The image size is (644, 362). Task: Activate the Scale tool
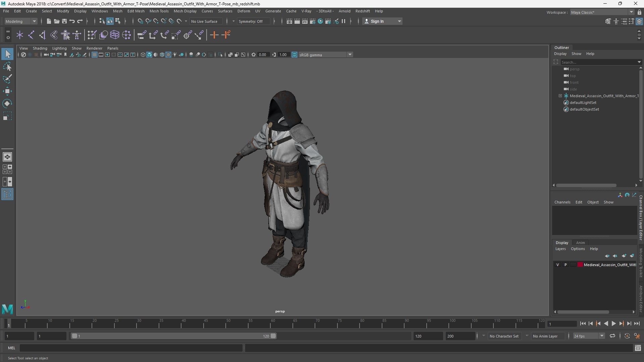pyautogui.click(x=7, y=116)
